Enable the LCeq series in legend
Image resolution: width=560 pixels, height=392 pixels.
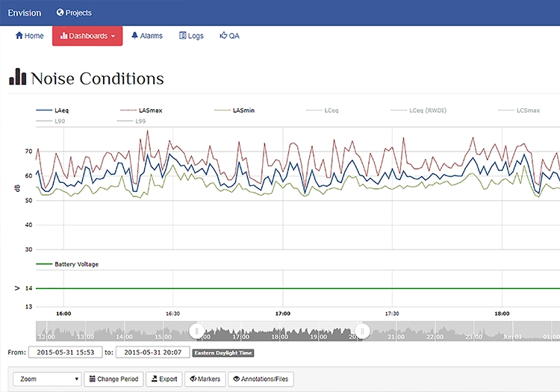click(x=322, y=111)
